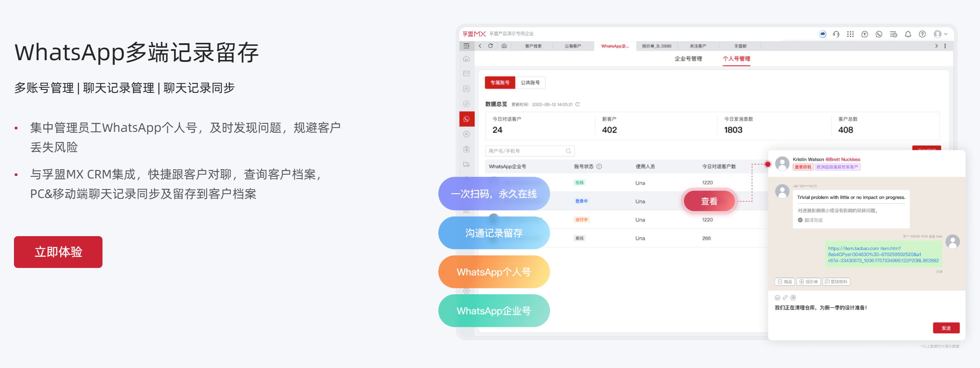Open sidebar contacts icon
Viewport: 980px width, 368px height.
[466, 89]
